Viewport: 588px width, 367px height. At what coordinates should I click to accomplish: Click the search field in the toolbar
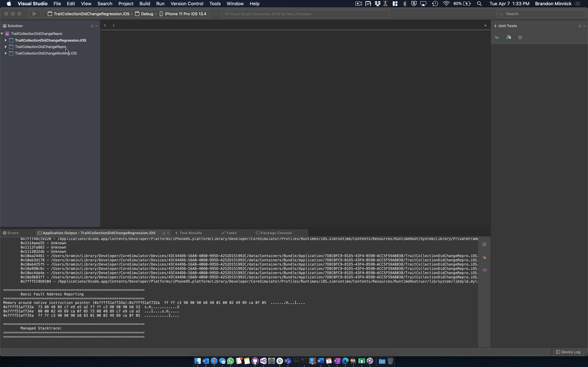click(540, 14)
